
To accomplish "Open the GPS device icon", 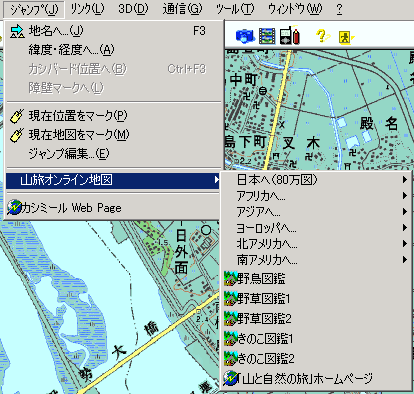I will pyautogui.click(x=289, y=35).
